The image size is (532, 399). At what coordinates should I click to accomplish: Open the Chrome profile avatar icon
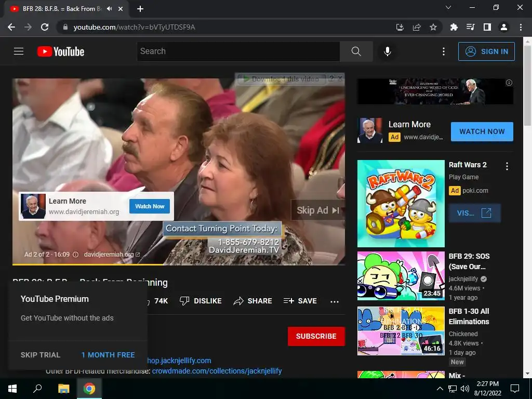coord(504,27)
